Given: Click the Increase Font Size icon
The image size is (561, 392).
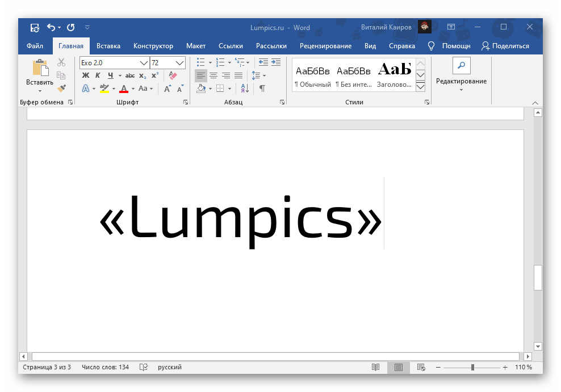Looking at the screenshot, I should click(x=168, y=88).
